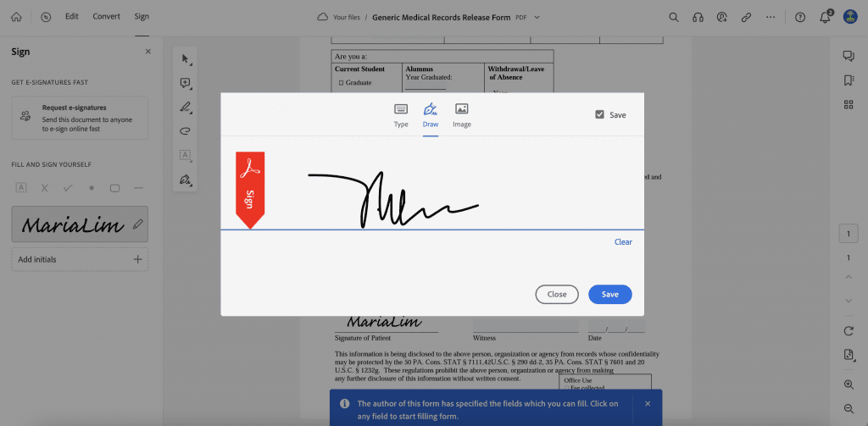This screenshot has height=426, width=868.
Task: Select the line dash tool
Action: click(138, 188)
